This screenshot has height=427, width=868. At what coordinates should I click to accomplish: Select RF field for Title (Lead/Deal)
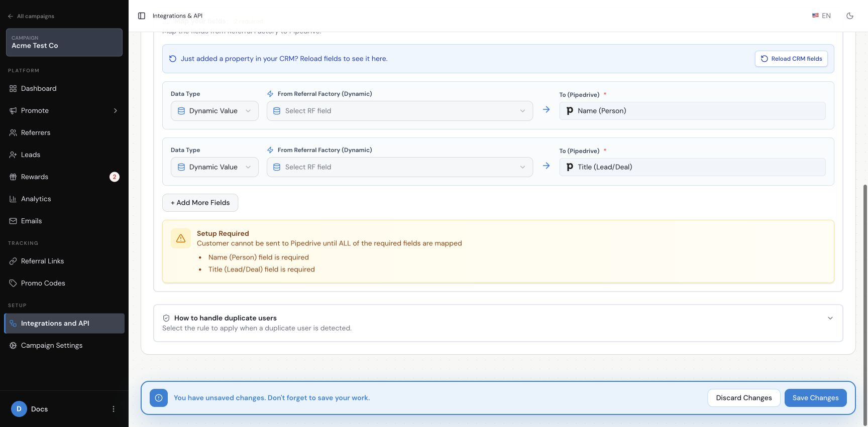coord(400,167)
